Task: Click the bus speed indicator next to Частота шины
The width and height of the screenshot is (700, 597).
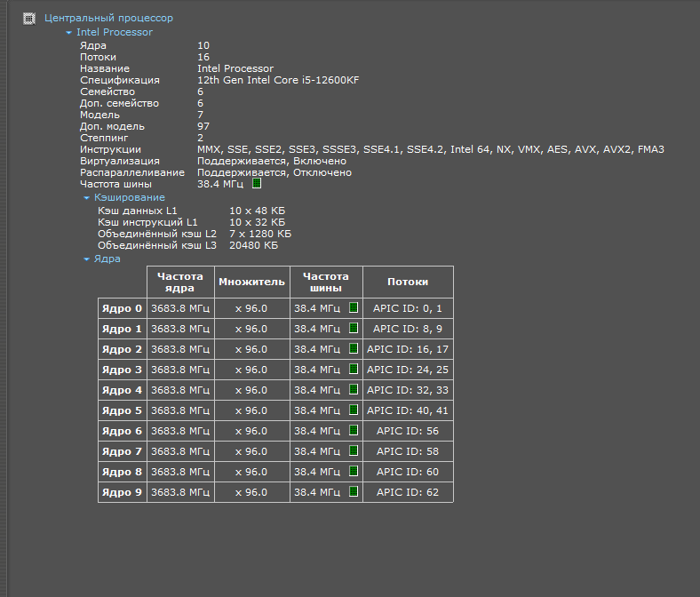Action: click(x=257, y=184)
